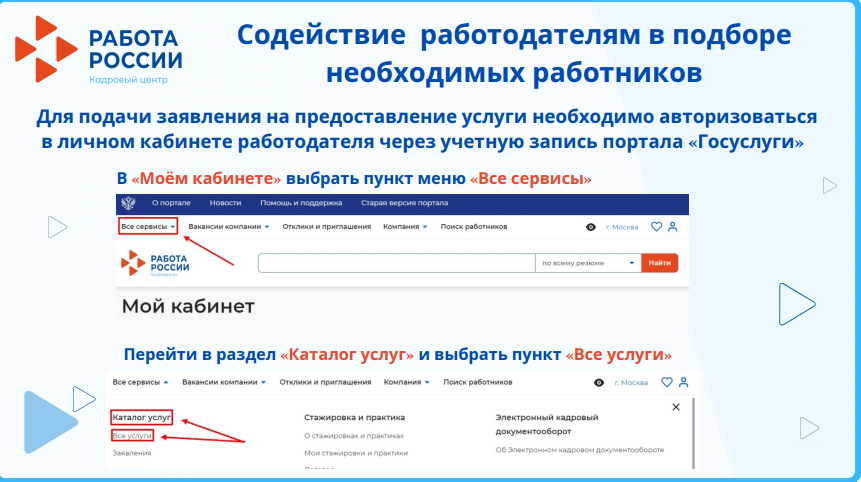Select Все услуги item
The height and width of the screenshot is (482, 861).
tap(132, 436)
